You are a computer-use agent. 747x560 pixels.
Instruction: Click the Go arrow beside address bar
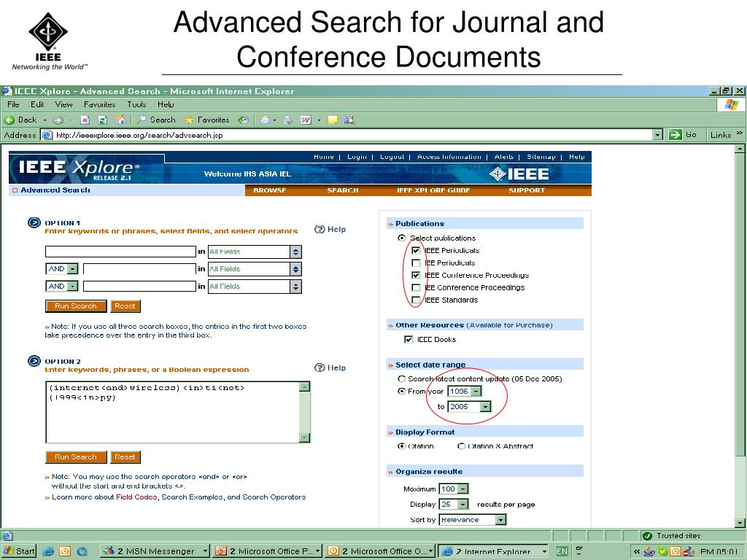675,135
